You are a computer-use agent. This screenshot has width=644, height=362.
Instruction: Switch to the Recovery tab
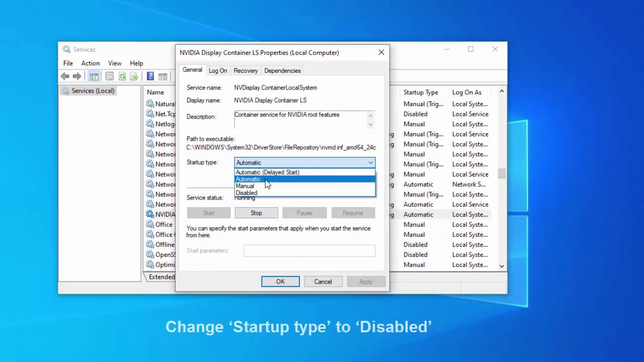click(246, 71)
